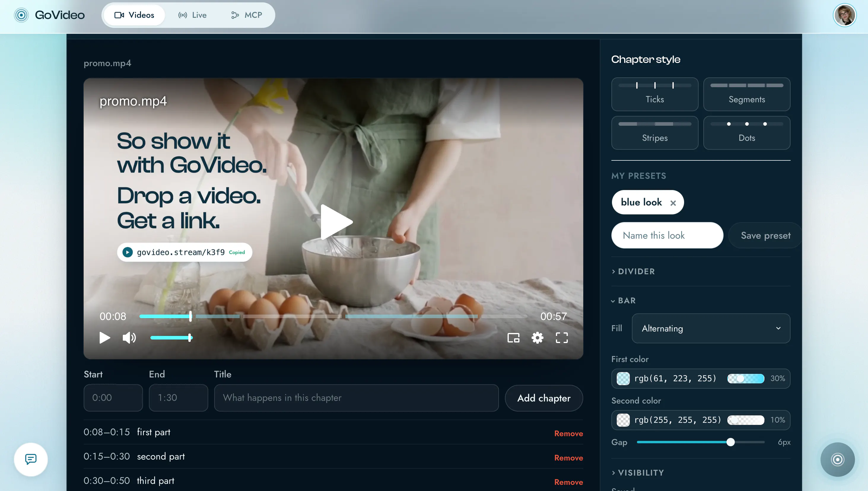Delete the blue look preset
Viewport: 868px width, 491px height.
coord(673,203)
